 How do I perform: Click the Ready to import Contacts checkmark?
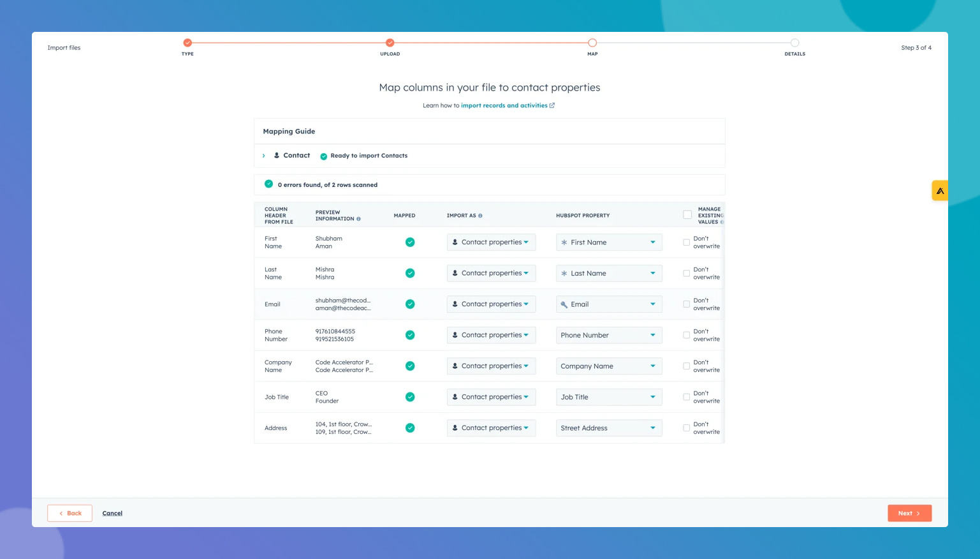323,156
